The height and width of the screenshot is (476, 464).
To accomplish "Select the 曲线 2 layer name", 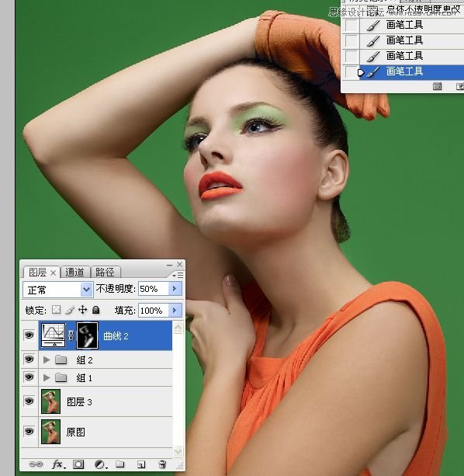I will [116, 336].
